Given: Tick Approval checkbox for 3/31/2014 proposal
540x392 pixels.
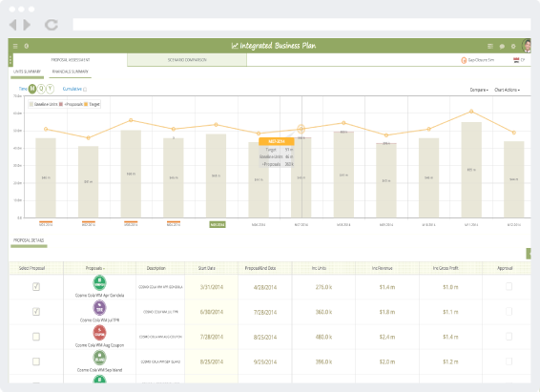Looking at the screenshot, I should pyautogui.click(x=509, y=286).
